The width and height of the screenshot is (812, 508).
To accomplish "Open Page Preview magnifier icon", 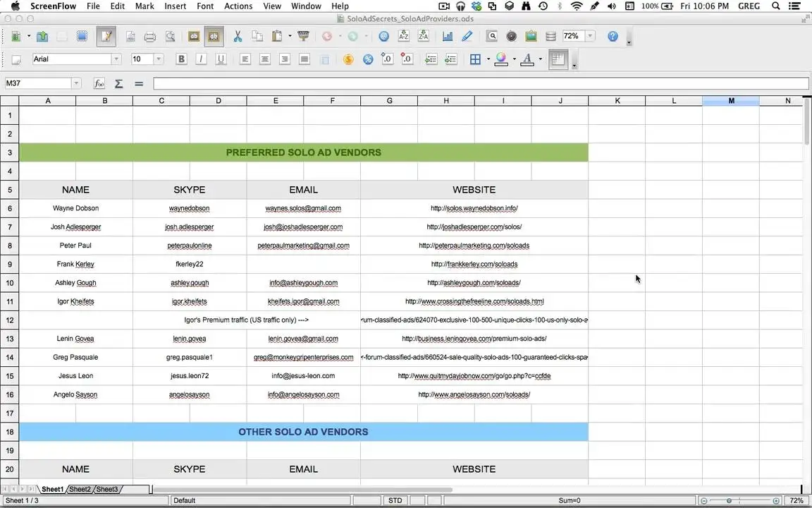I will 170,36.
